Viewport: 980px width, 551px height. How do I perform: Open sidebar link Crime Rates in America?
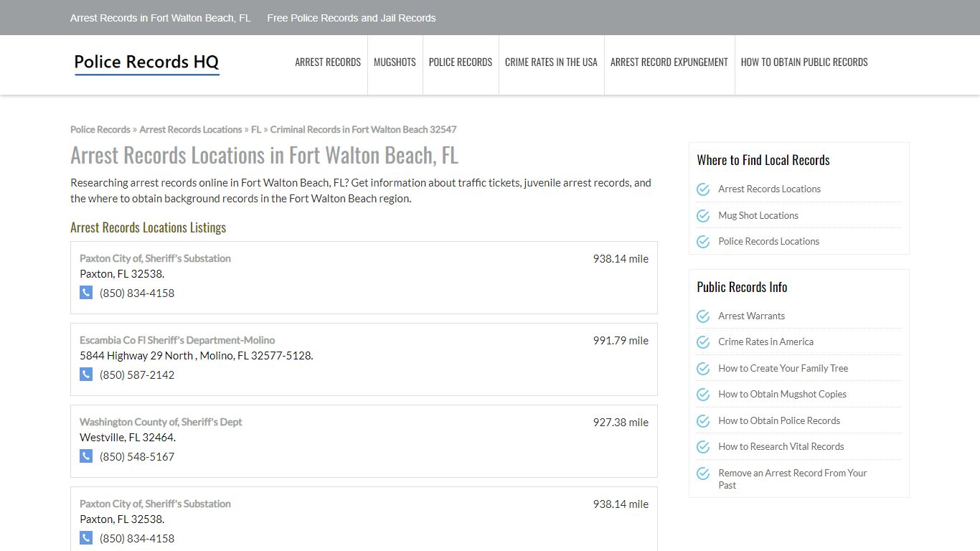tap(766, 342)
